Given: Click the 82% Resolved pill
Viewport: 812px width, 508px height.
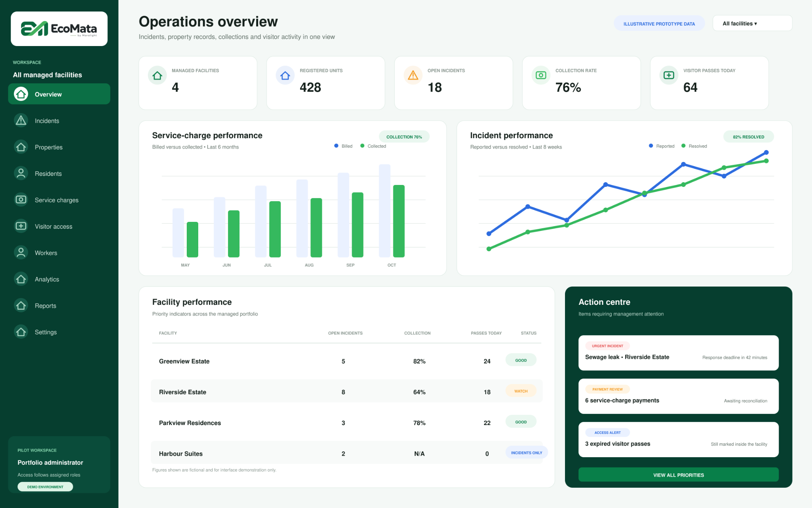Looking at the screenshot, I should [748, 137].
